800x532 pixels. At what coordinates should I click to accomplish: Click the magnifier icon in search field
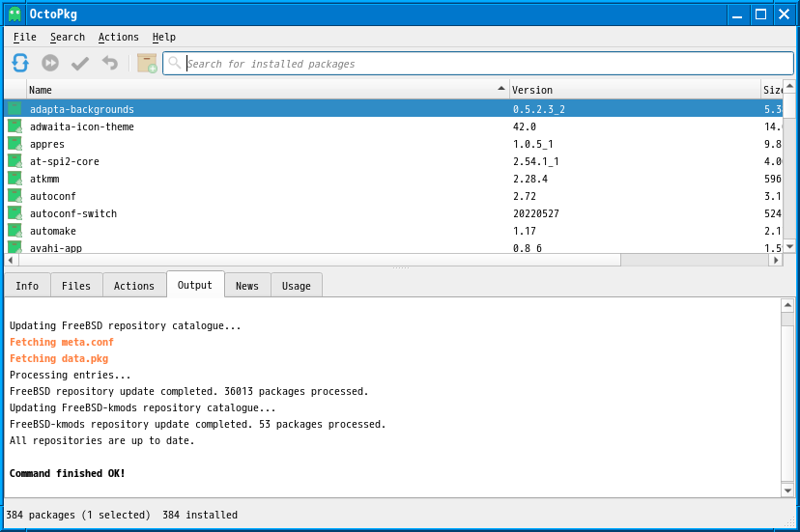(175, 63)
